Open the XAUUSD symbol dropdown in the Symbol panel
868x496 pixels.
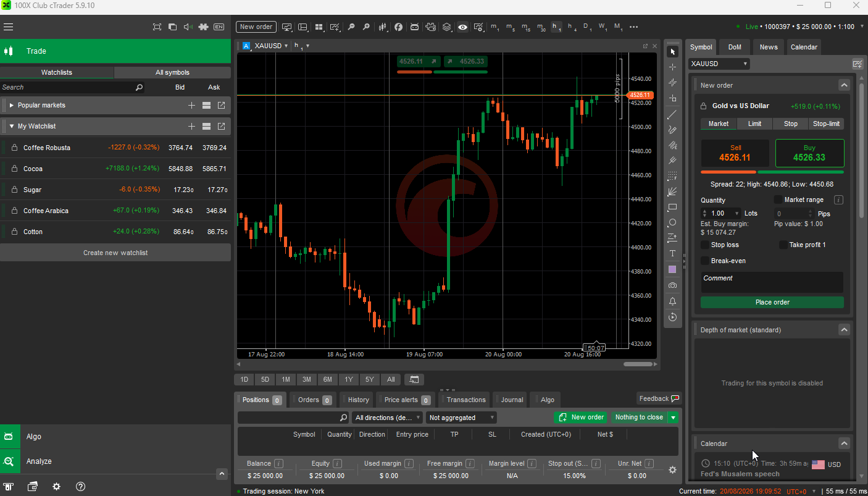(x=719, y=64)
